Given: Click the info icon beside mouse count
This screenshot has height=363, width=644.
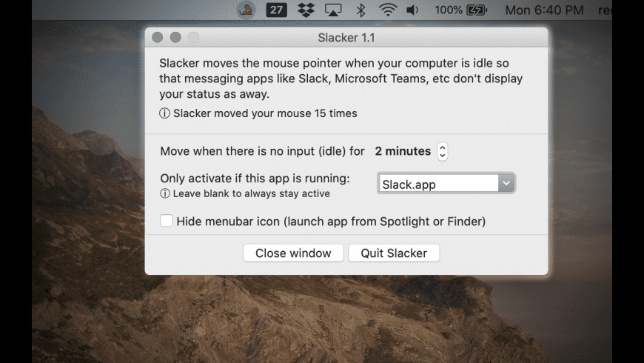Looking at the screenshot, I should [x=164, y=113].
